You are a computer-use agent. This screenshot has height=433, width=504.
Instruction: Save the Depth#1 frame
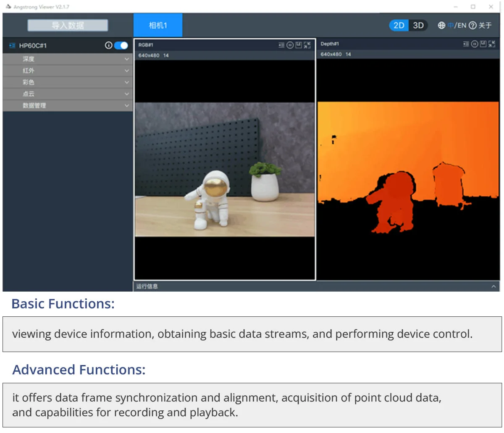point(483,44)
